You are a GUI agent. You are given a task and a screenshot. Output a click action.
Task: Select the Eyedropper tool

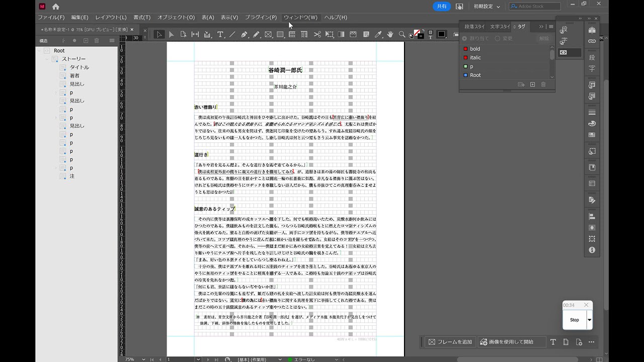[x=378, y=34]
